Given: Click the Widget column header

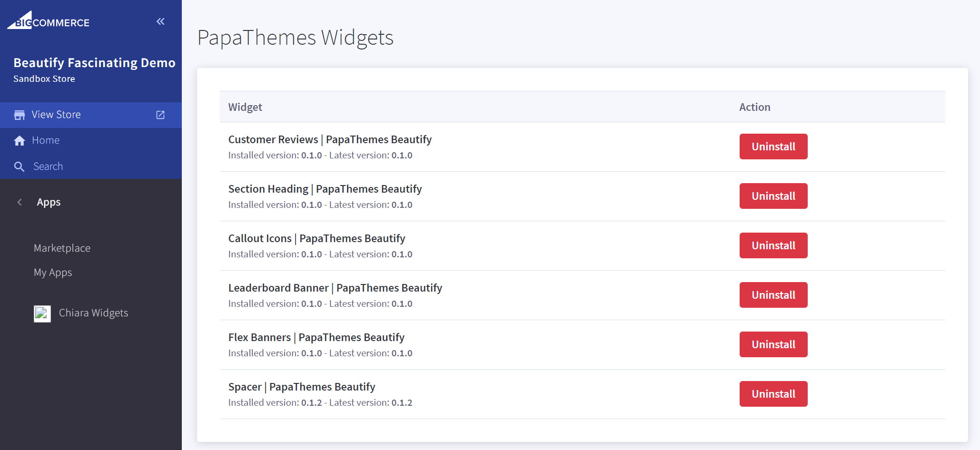Looking at the screenshot, I should [245, 107].
